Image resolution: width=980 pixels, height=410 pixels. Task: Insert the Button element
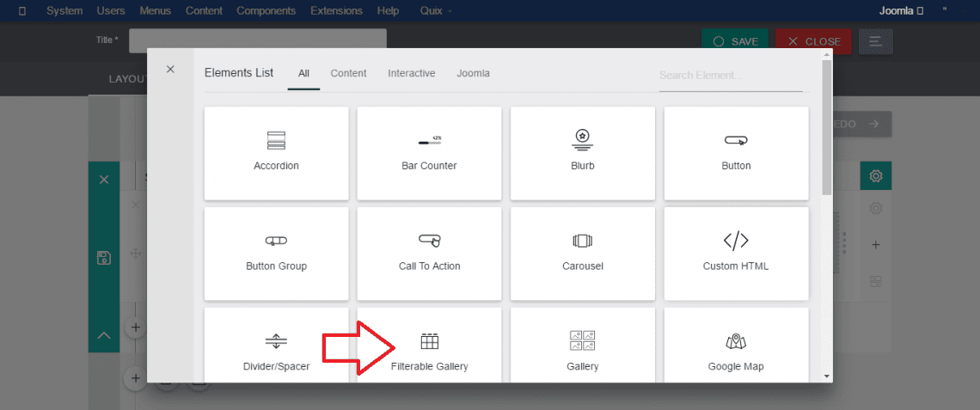pyautogui.click(x=736, y=153)
